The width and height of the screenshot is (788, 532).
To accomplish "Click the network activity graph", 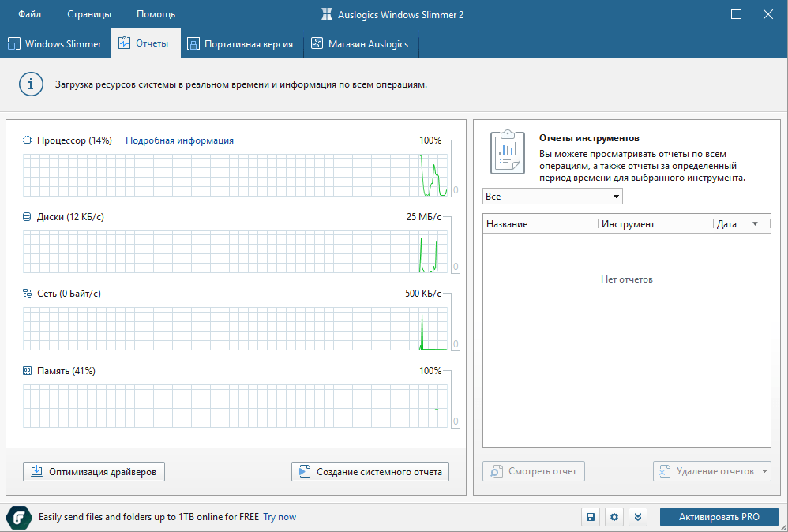I will click(x=235, y=328).
